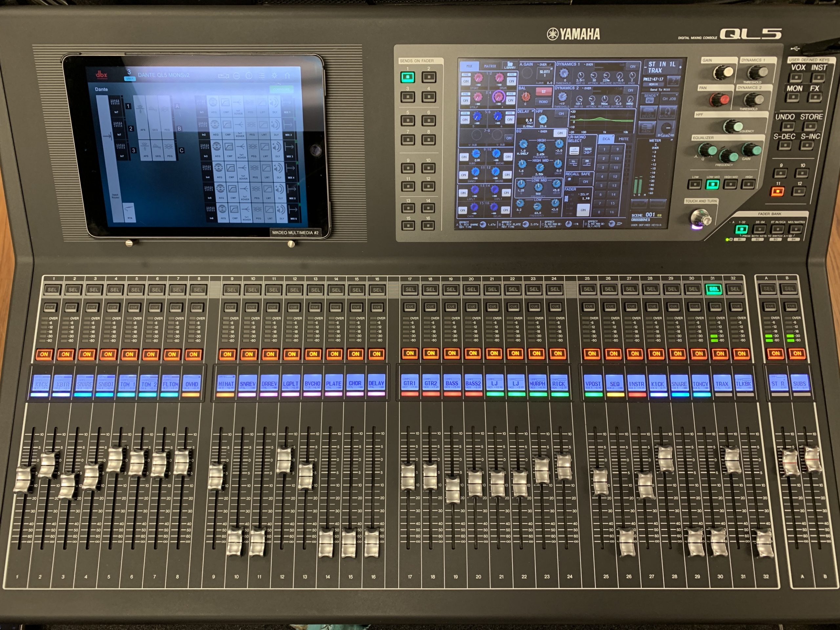Screen dimensions: 840x630
Task: Toggle the HPF ON button
Action: 561,113
